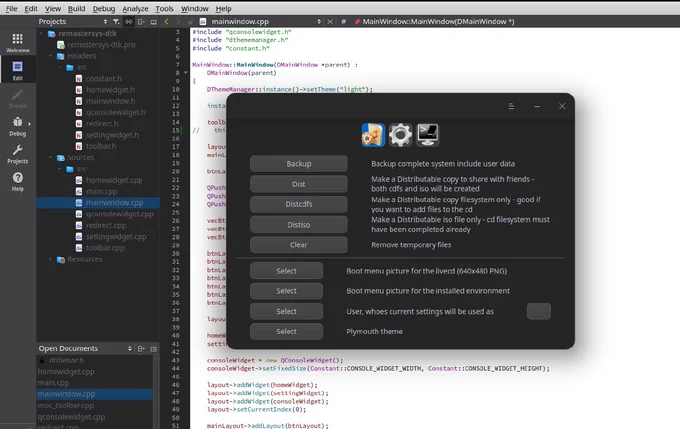The image size is (680, 429).
Task: Open toolbar.cpp in Sources tree
Action: coord(105,248)
